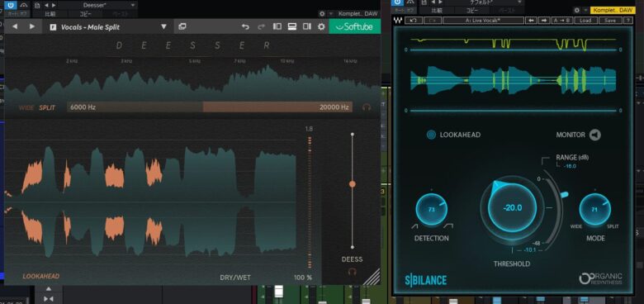The image size is (644, 304).
Task: Redo change in Softube Deesser
Action: [261, 26]
